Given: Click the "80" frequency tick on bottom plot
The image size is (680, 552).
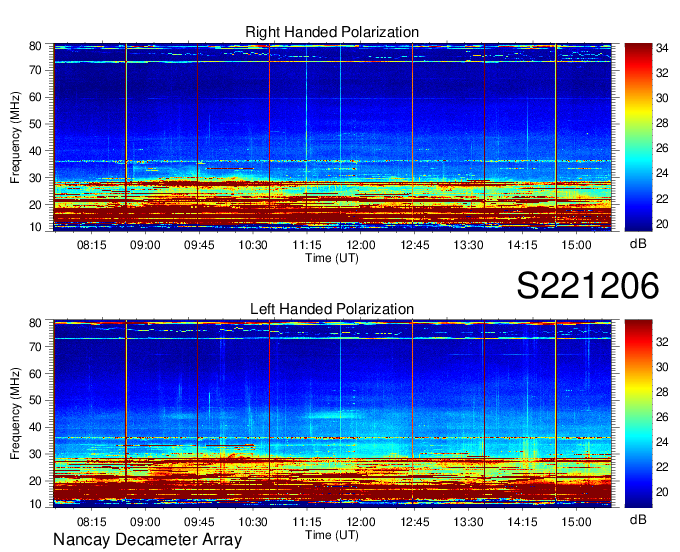Looking at the screenshot, I should [x=35, y=323].
